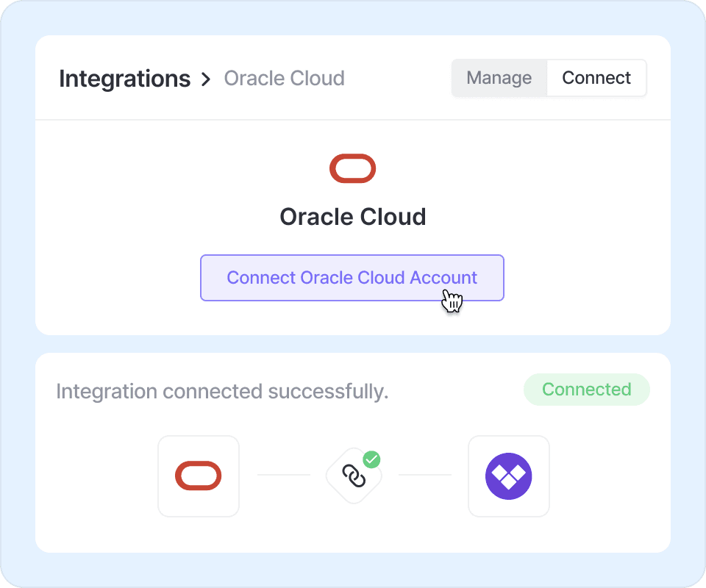Select the Oracle Cloud breadcrumb item
This screenshot has width=706, height=588.
tap(284, 79)
